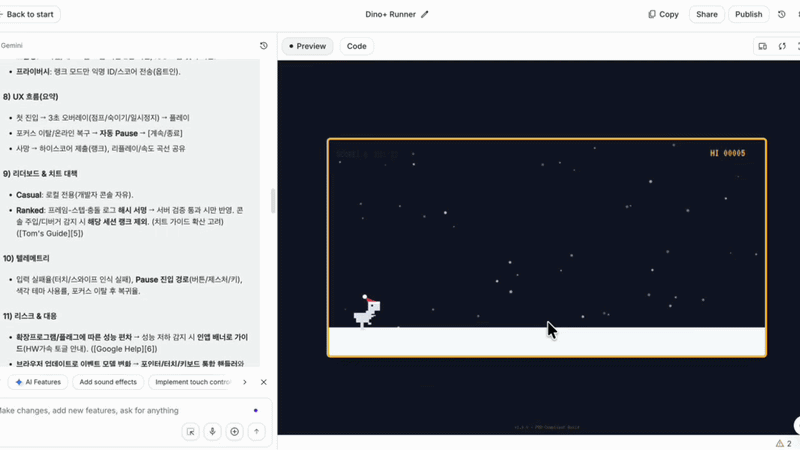Click the white ground in game preview
The width and height of the screenshot is (800, 450).
[546, 341]
